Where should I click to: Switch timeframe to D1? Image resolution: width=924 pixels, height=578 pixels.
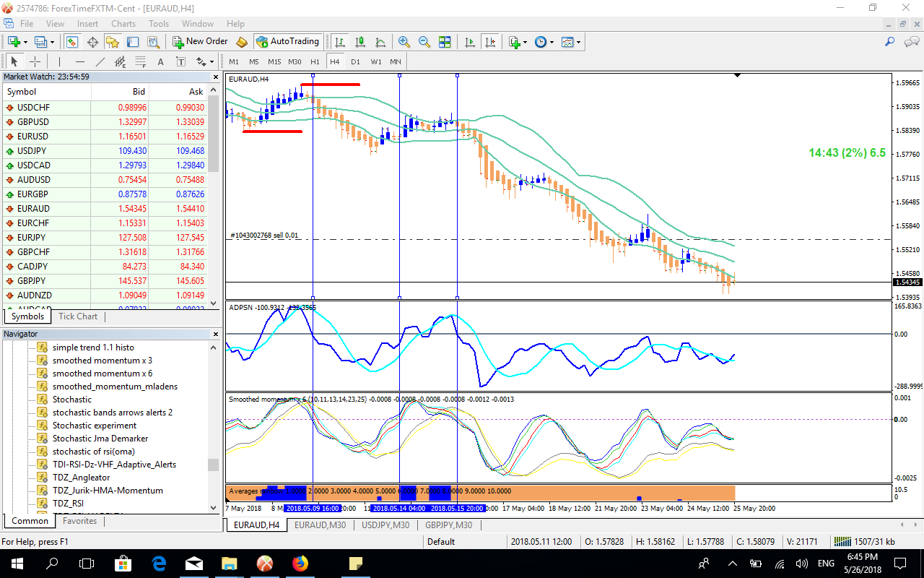click(355, 61)
